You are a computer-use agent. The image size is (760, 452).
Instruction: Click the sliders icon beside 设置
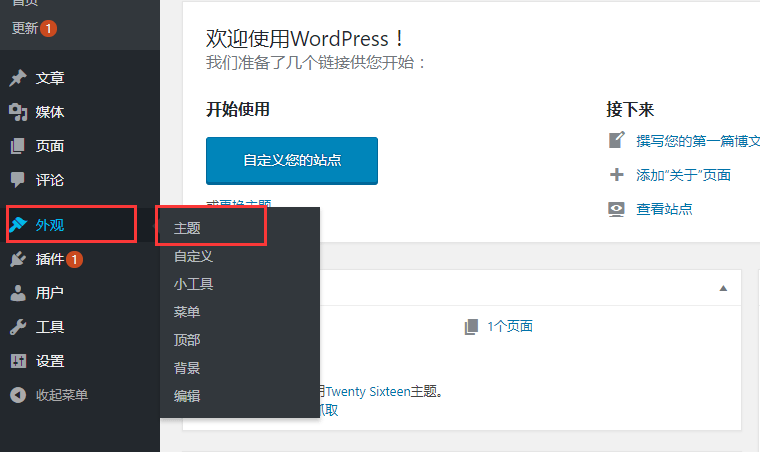(x=18, y=361)
